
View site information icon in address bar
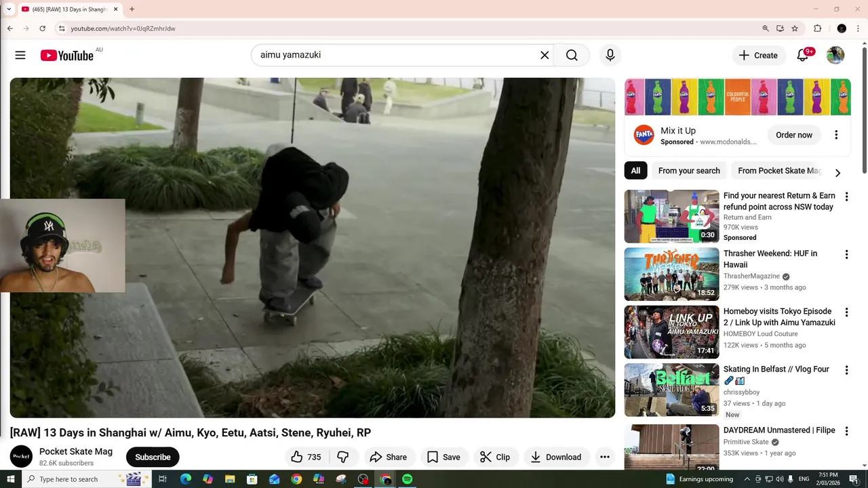[61, 28]
